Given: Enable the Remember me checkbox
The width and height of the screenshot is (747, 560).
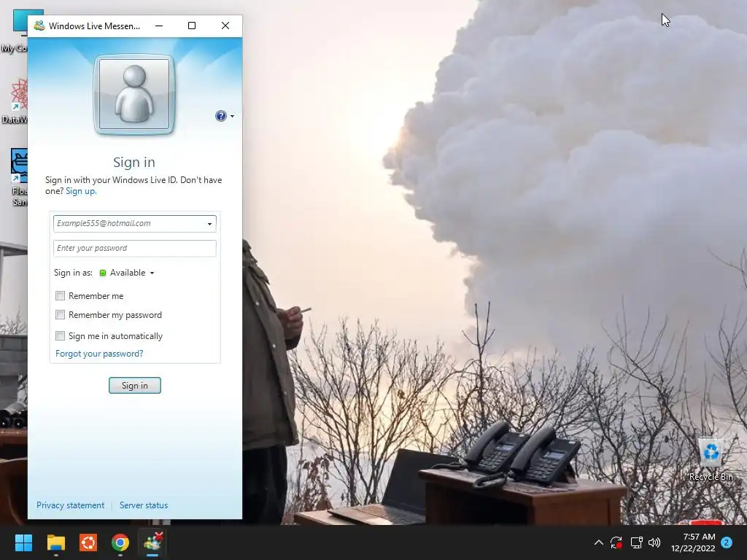Looking at the screenshot, I should 60,296.
